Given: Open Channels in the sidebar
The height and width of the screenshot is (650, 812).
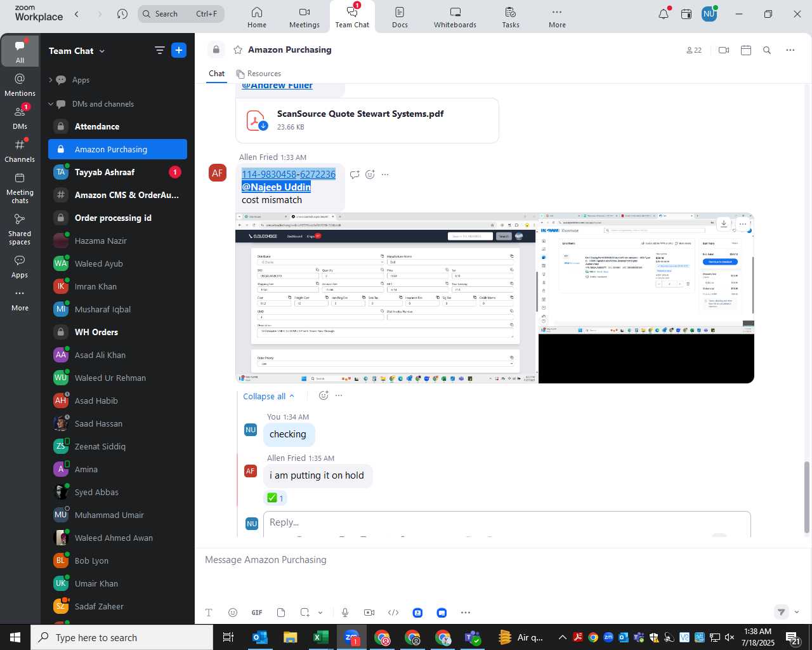Looking at the screenshot, I should coord(20,150).
